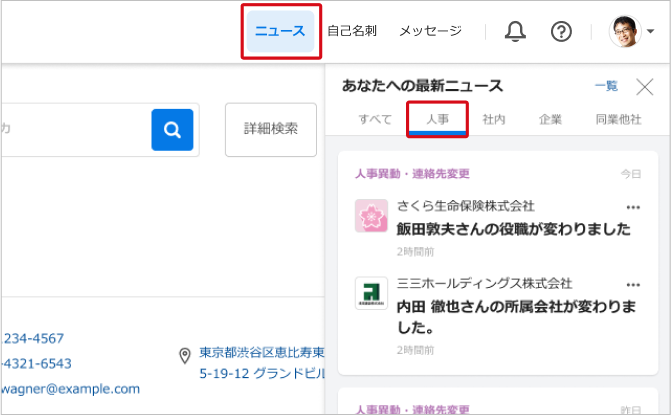Open the 自己名刺 menu item
Viewport: 671px width, 415px height.
coord(352,31)
